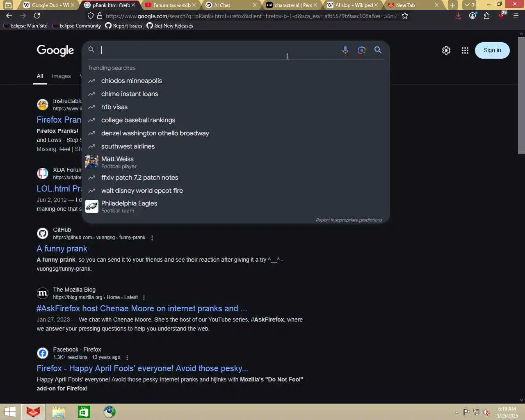Open Google Lens image search icon
This screenshot has width=525, height=420.
point(361,50)
